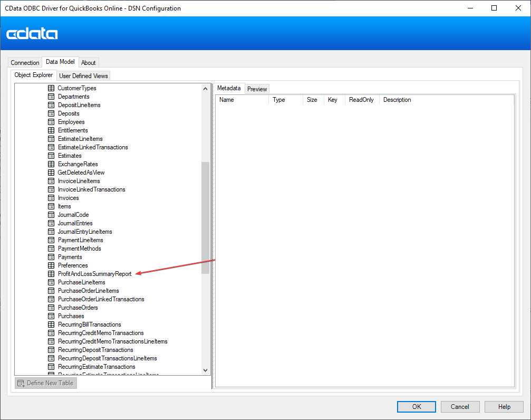Click the object list scroll down arrow
This screenshot has height=420, width=531.
click(x=205, y=370)
